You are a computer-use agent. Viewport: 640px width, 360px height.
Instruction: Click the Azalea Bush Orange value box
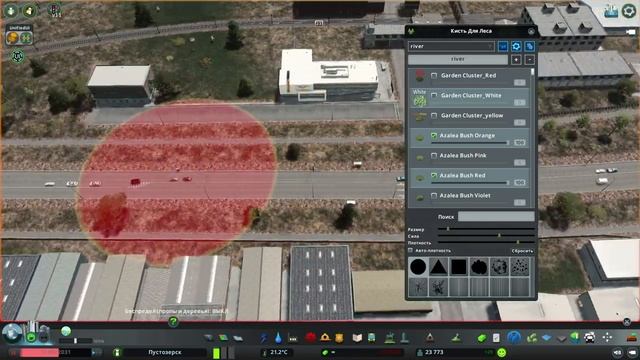[520, 142]
